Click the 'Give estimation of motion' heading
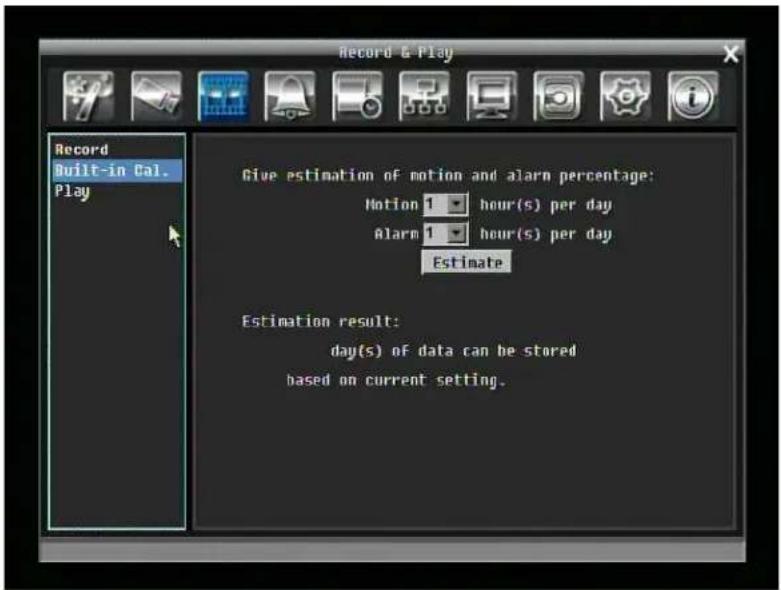This screenshot has height=590, width=781. pyautogui.click(x=448, y=175)
